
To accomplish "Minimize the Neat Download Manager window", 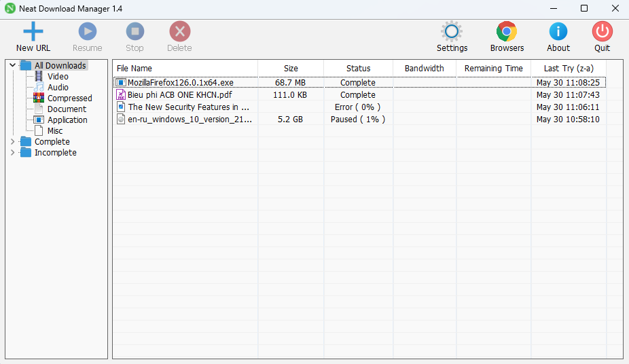I will pos(554,8).
